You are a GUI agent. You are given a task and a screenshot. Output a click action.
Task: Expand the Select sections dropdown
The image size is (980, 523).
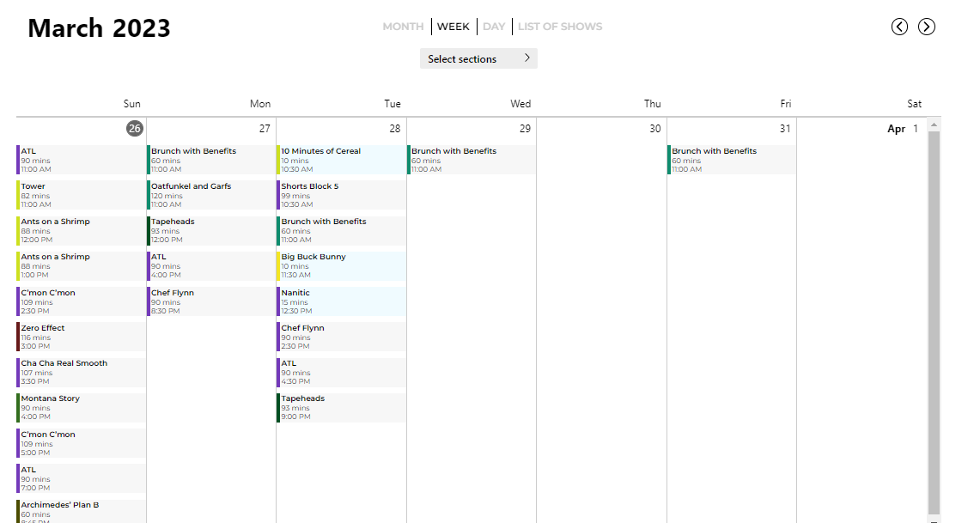click(478, 58)
